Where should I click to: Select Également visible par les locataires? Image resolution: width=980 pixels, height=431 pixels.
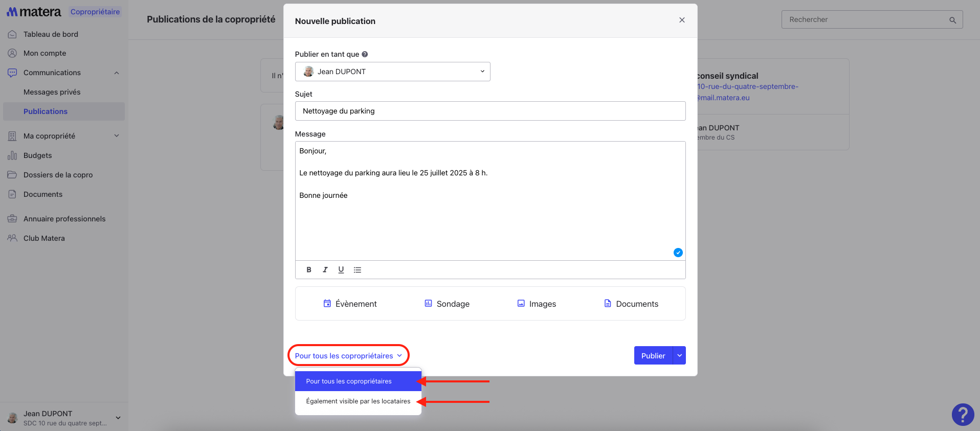click(358, 401)
